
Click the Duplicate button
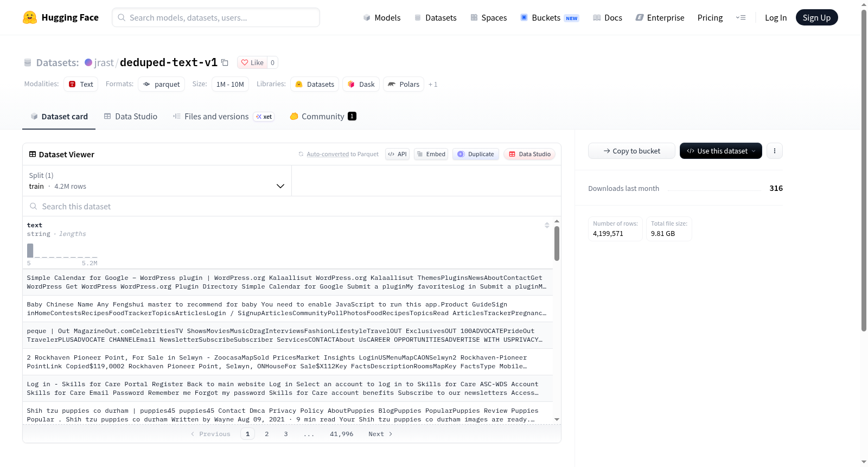click(x=476, y=154)
